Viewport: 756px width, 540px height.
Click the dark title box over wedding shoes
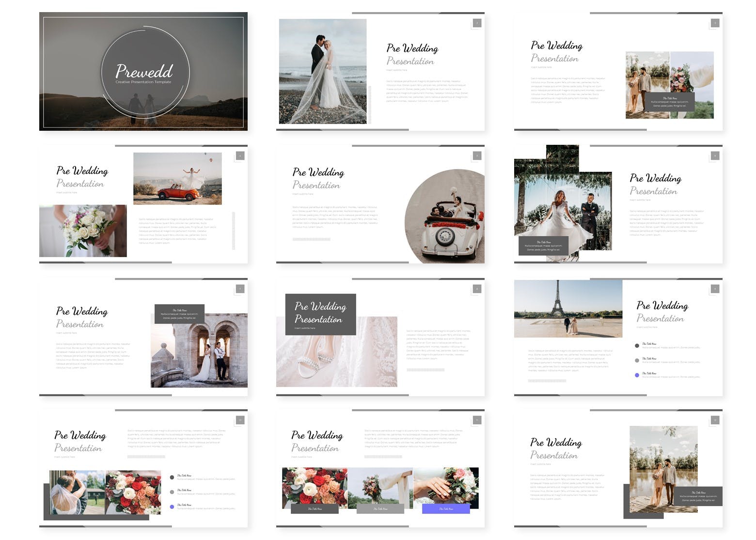tap(320, 314)
